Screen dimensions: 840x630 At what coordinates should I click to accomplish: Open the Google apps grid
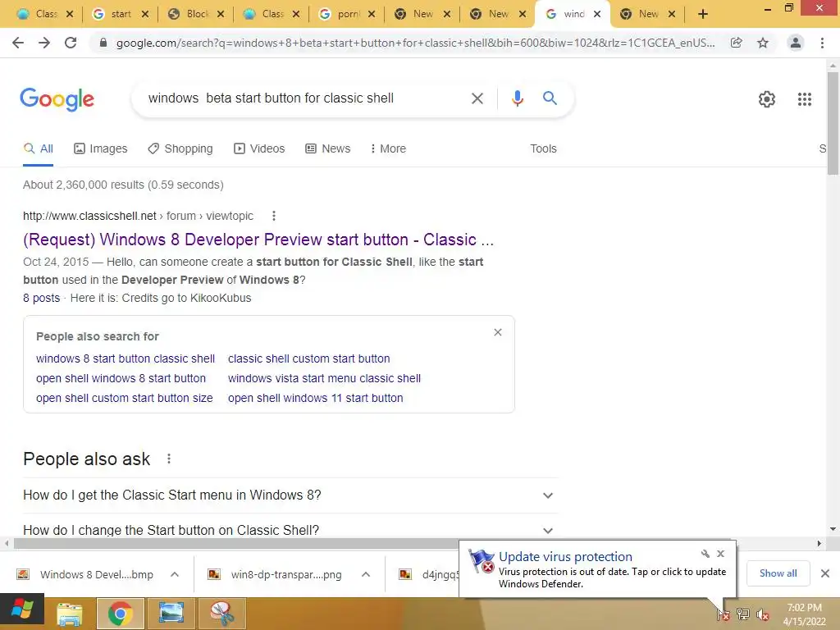point(805,99)
